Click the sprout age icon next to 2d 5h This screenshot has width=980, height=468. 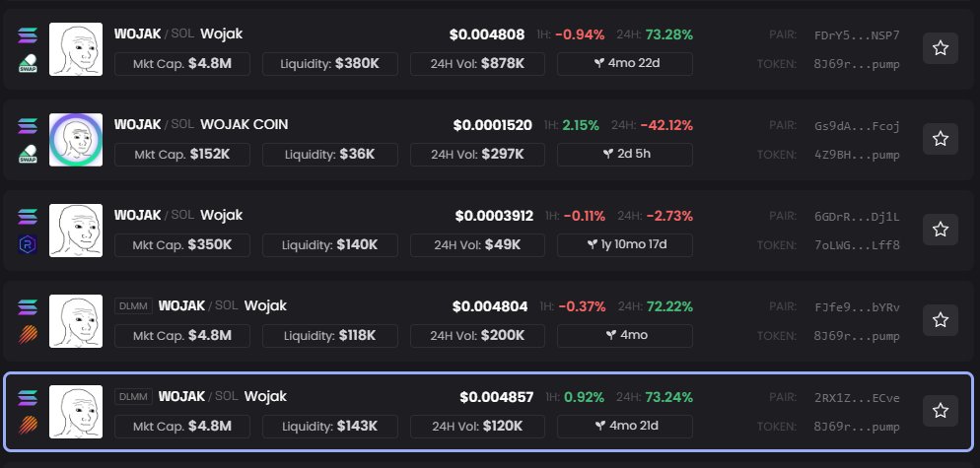coord(610,155)
